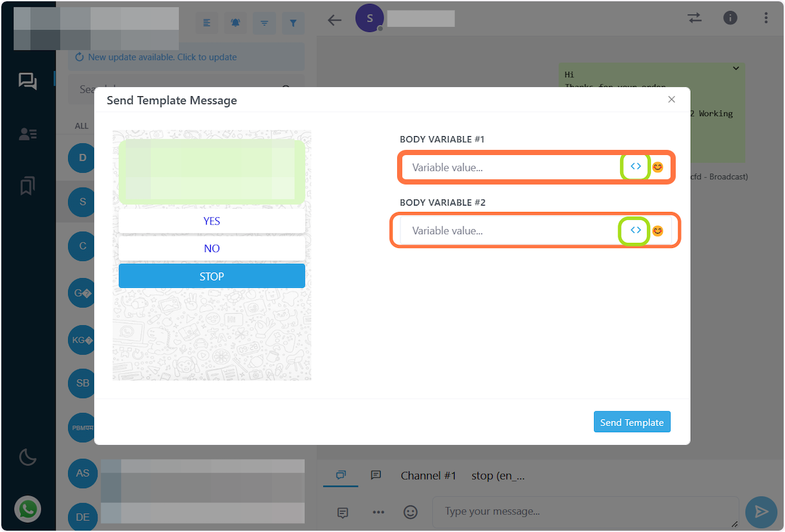The width and height of the screenshot is (785, 532).
Task: Toggle dark mode with the moon icon
Action: pyautogui.click(x=27, y=457)
